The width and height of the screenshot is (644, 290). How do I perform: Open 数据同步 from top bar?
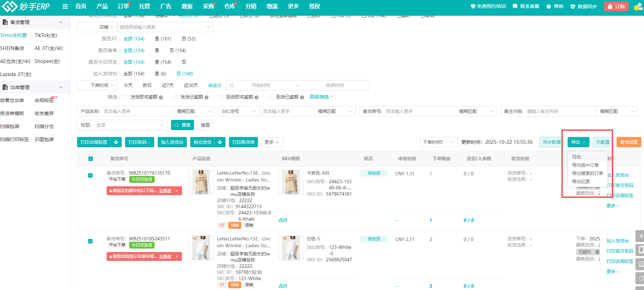583,7
